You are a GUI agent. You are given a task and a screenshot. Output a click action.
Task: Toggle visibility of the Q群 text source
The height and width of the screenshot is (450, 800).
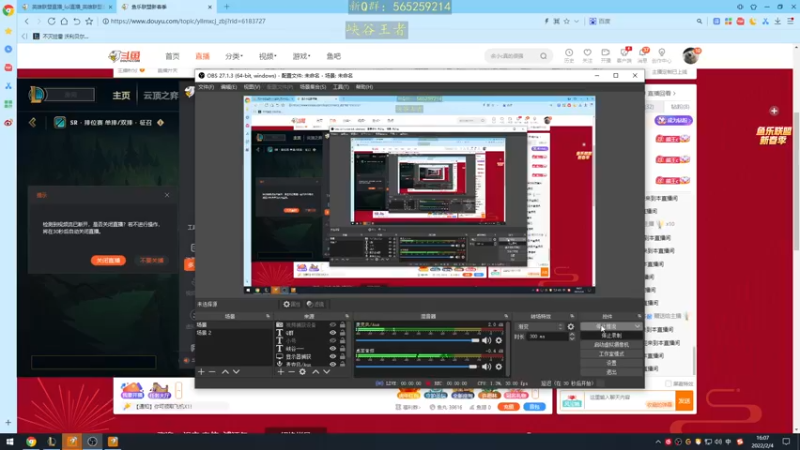(x=333, y=333)
